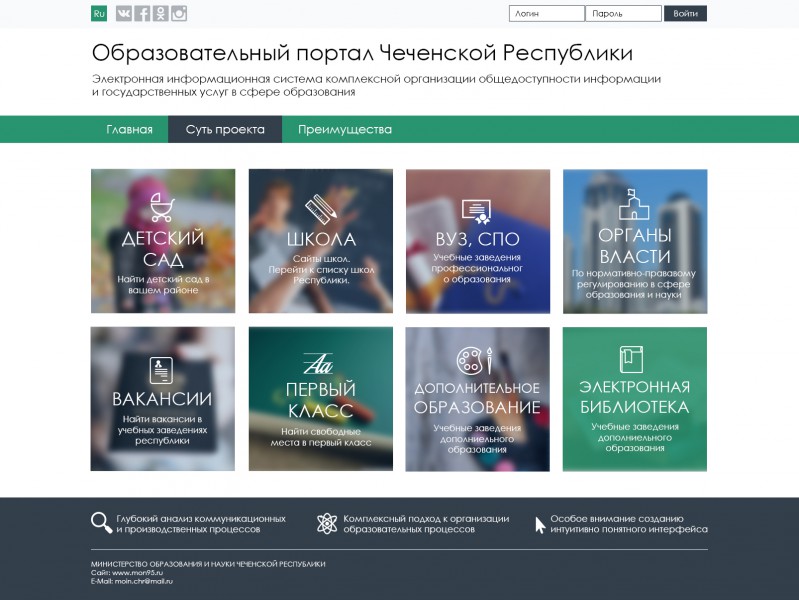This screenshot has height=600, width=799.
Task: Click the cursor arrow icon in footer
Action: [x=540, y=525]
